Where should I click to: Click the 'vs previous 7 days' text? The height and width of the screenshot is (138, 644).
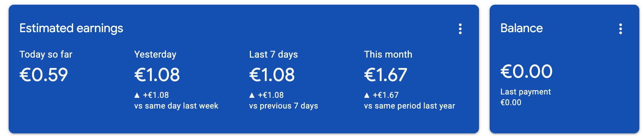(284, 106)
